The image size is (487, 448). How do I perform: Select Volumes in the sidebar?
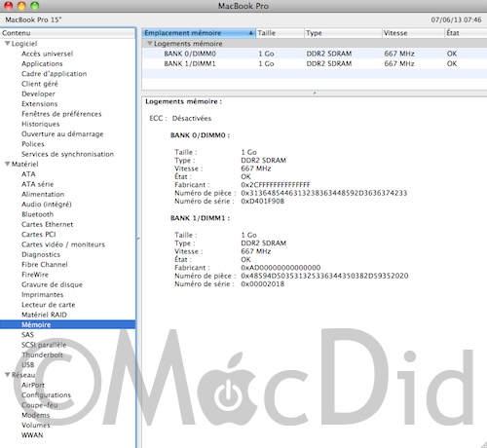36,426
